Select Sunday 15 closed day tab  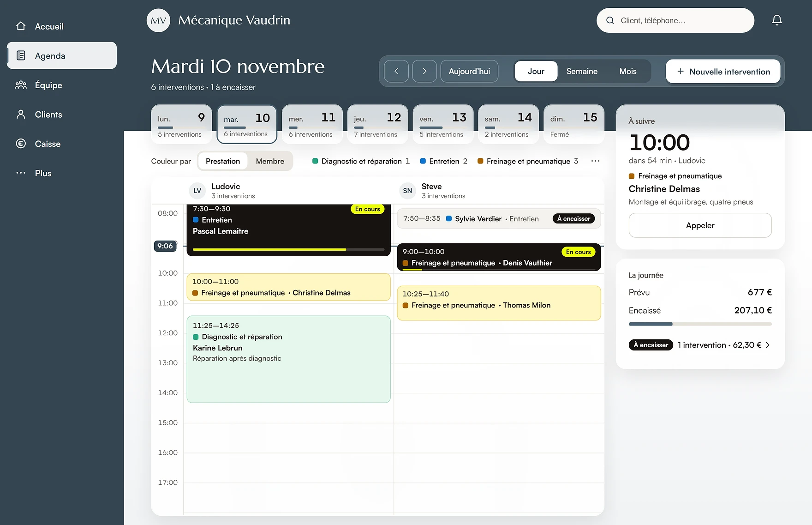[x=574, y=124]
